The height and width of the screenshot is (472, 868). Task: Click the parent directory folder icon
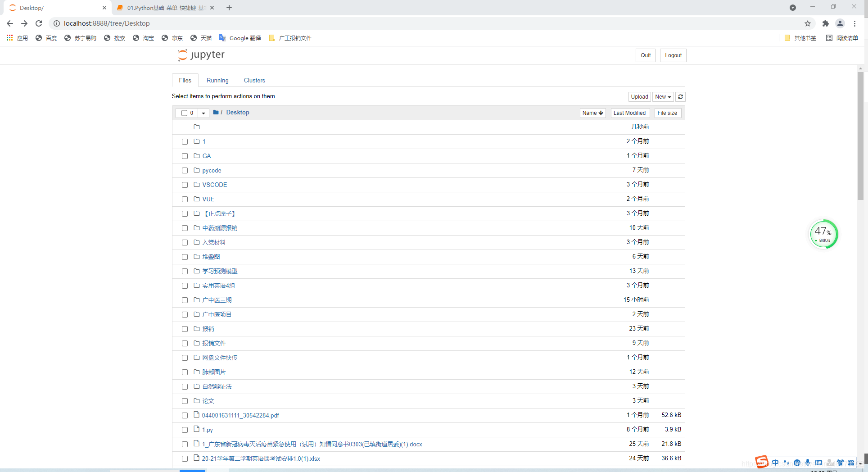(197, 127)
